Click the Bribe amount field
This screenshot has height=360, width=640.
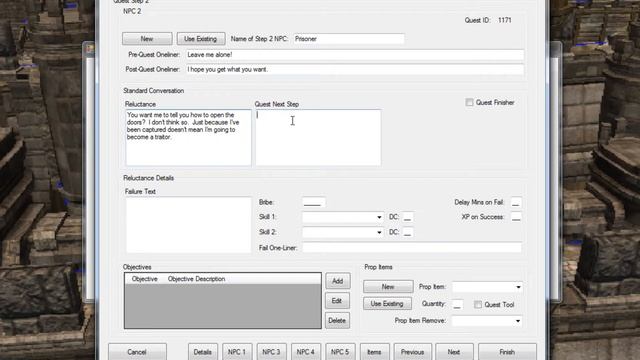(x=313, y=202)
